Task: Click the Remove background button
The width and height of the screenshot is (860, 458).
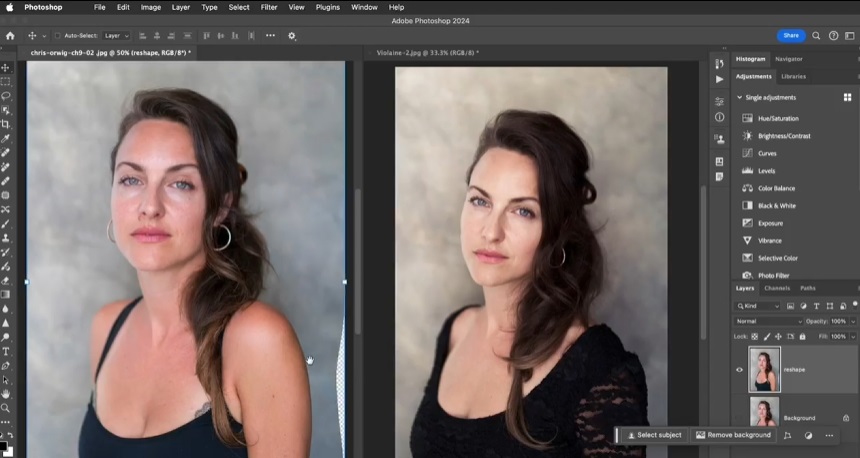Action: pyautogui.click(x=733, y=435)
